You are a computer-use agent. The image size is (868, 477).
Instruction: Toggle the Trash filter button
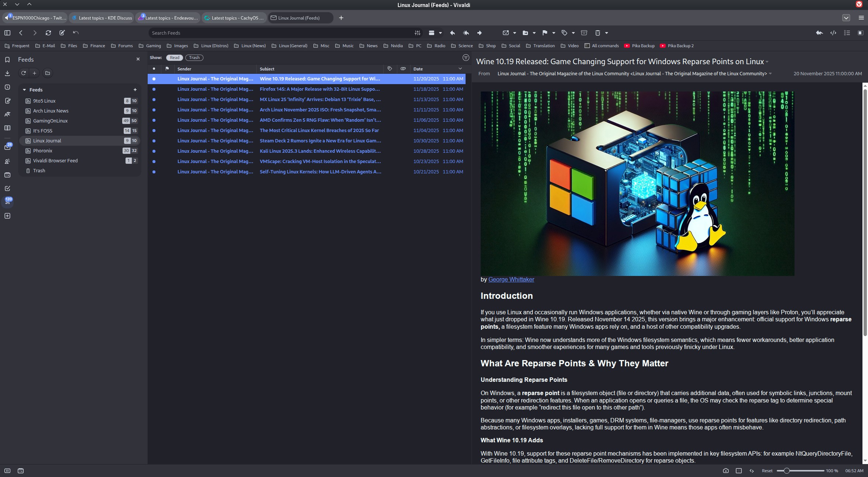(194, 58)
